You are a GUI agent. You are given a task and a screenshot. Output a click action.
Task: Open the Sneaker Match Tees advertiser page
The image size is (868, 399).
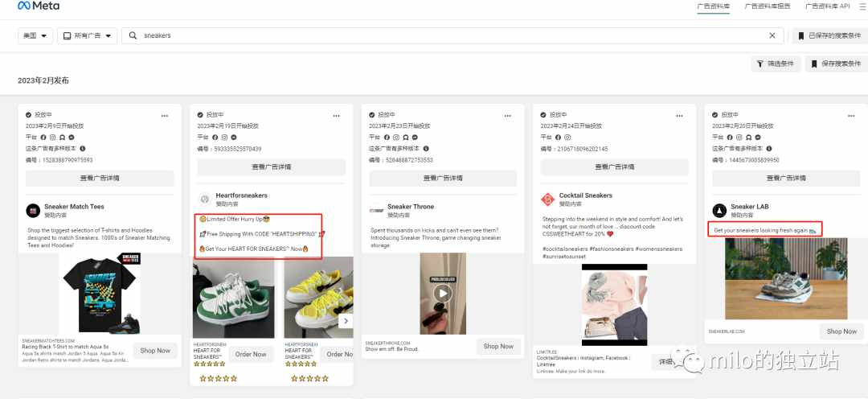click(74, 207)
